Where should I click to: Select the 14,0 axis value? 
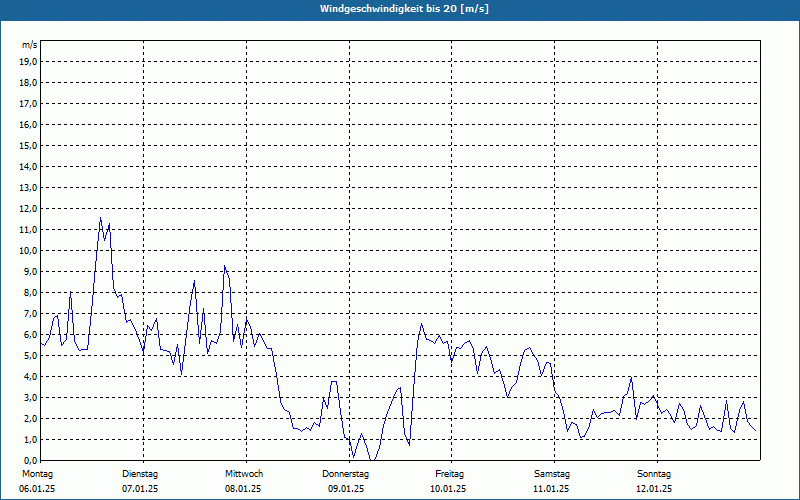pos(29,166)
